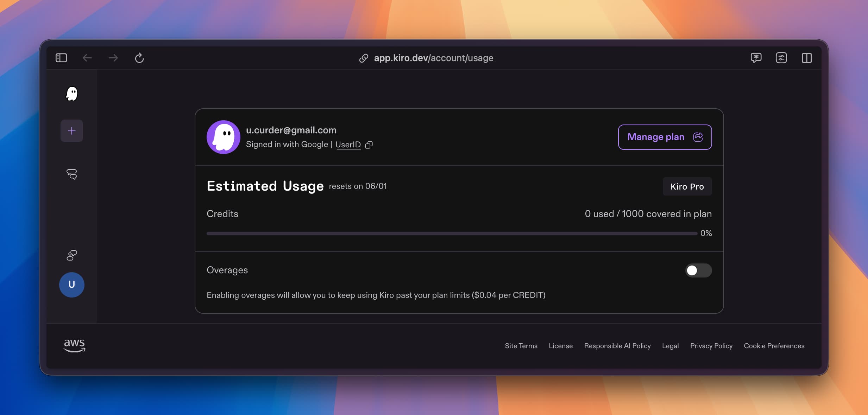Screen dimensions: 868x415
Task: Click '0 used / 1000 covered in plan'
Action: click(648, 214)
